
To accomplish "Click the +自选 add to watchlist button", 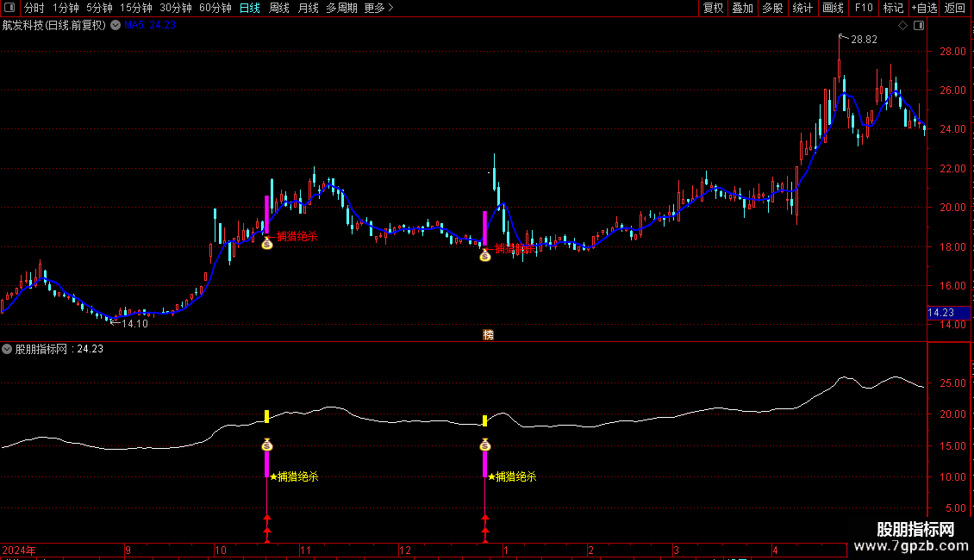I will coord(924,9).
